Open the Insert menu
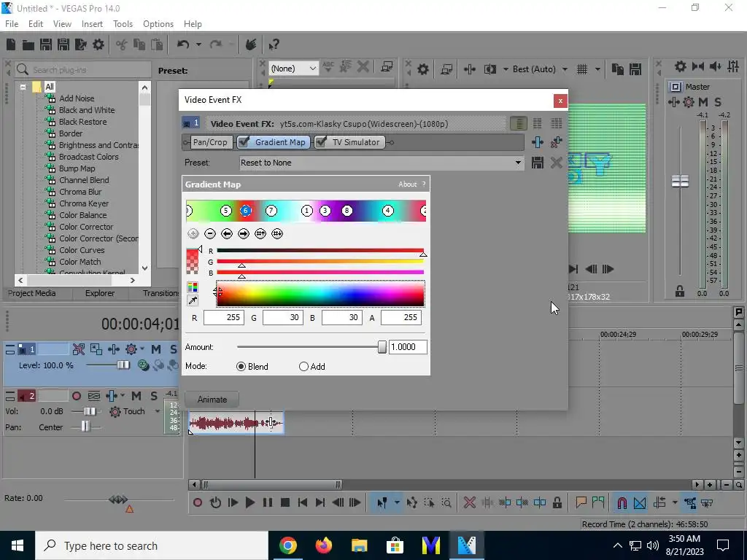 [92, 24]
